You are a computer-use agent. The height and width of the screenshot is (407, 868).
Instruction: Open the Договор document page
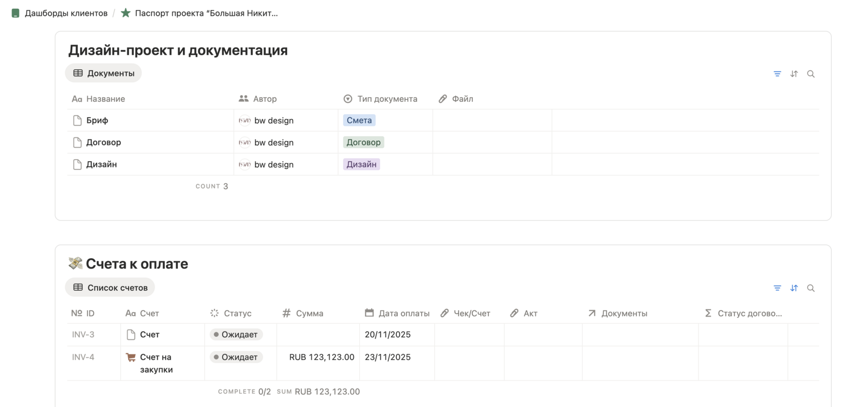(x=103, y=143)
